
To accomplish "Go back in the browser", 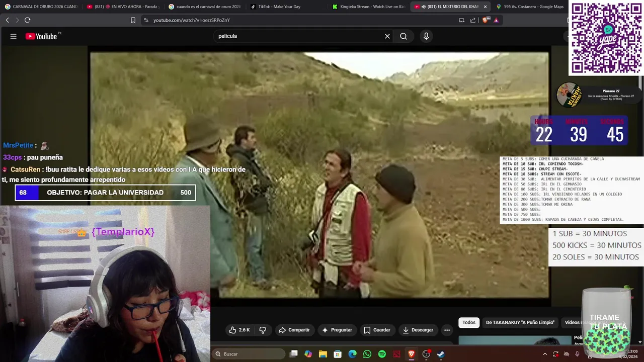I will point(7,20).
